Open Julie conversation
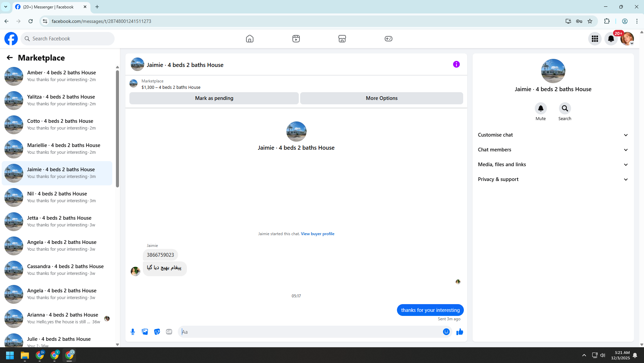Screen dimensions: 644x363 (57, 340)
